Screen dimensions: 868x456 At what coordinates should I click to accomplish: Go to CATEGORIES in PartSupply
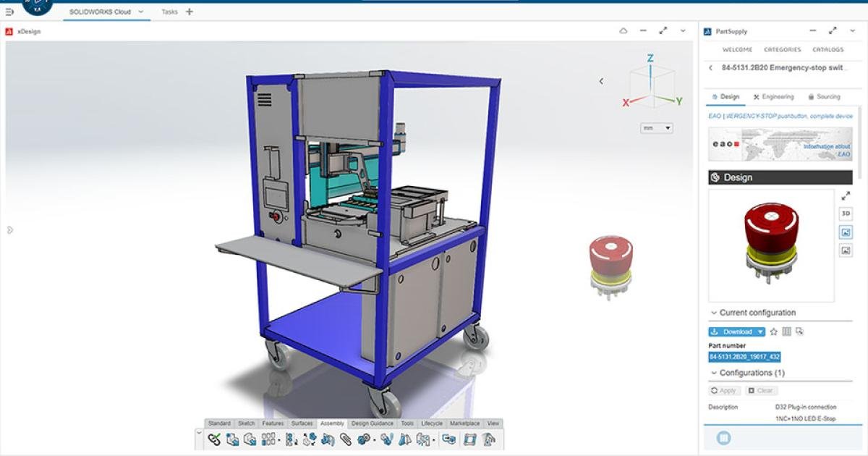pos(783,50)
